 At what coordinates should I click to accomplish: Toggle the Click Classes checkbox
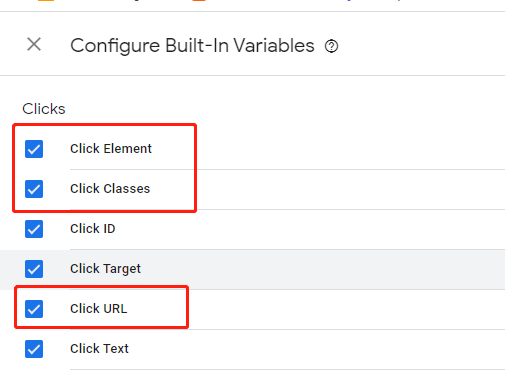(34, 189)
